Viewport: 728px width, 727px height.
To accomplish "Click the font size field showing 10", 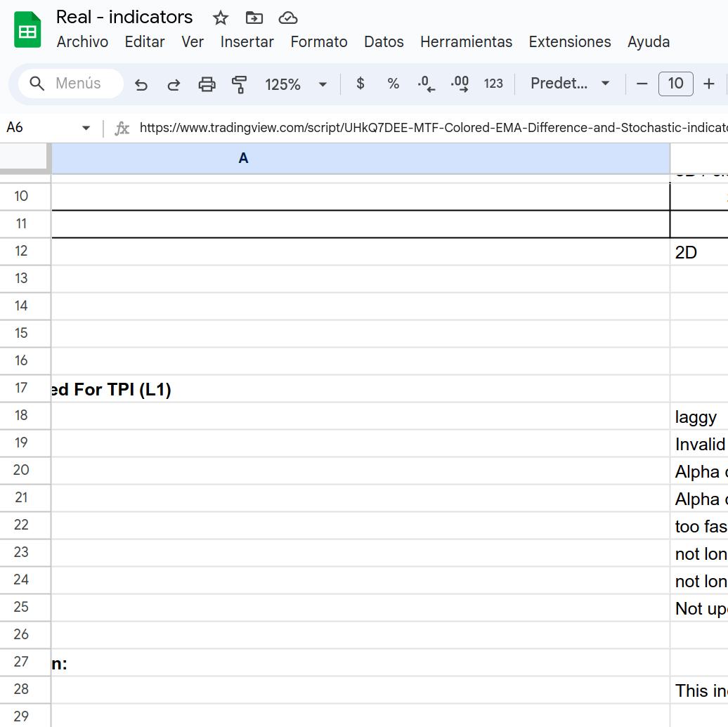I will point(675,84).
